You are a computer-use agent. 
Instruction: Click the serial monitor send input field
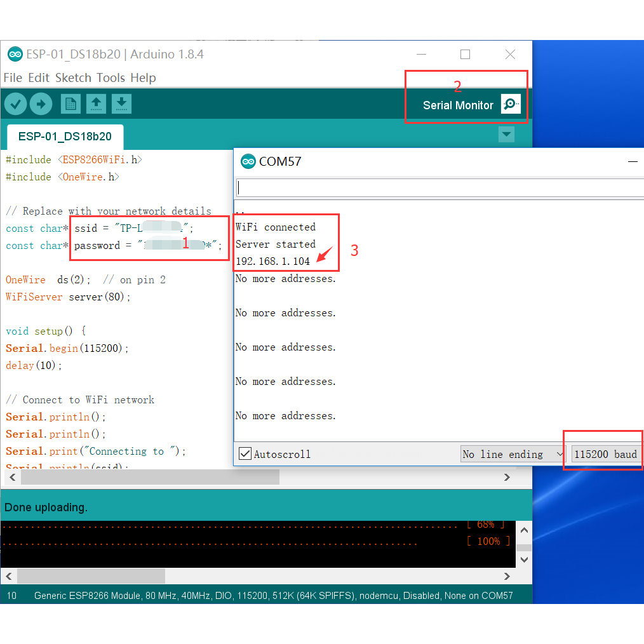pos(438,188)
